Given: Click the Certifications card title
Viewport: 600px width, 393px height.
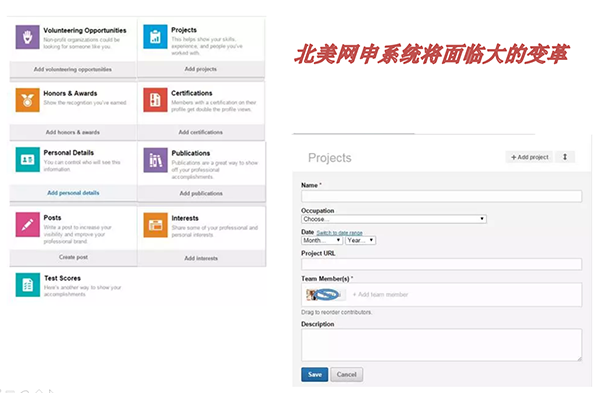Looking at the screenshot, I should tap(192, 93).
